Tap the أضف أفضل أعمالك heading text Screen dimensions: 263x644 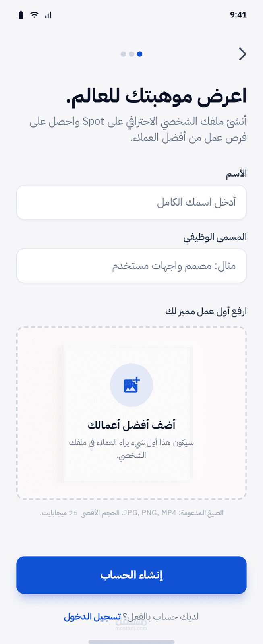click(x=131, y=425)
